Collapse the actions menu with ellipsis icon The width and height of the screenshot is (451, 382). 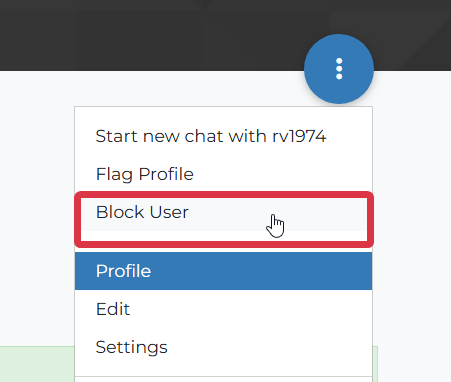tap(339, 69)
